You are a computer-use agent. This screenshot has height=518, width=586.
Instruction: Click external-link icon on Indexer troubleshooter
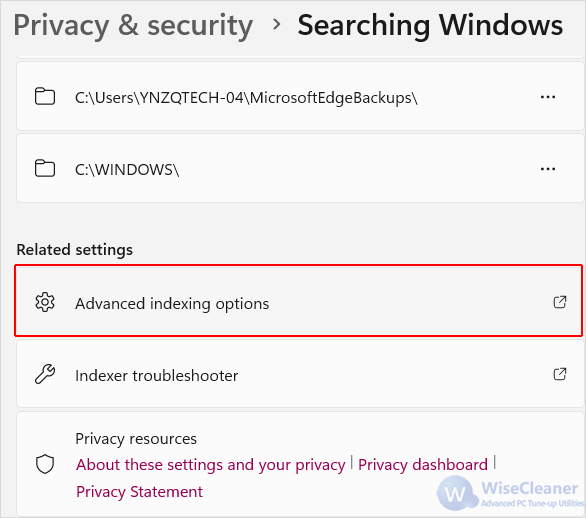point(560,374)
